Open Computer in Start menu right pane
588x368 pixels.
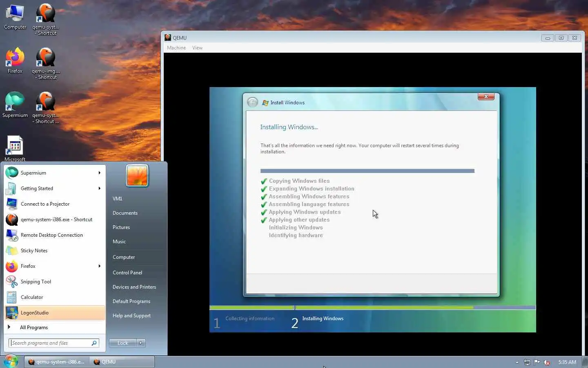[x=124, y=257]
